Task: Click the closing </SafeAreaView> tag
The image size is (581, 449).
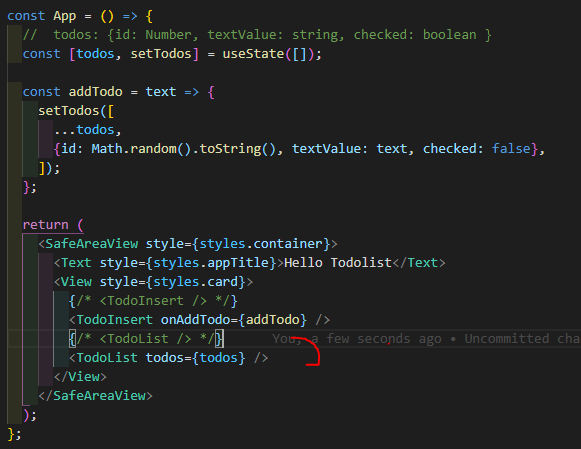Action: (x=96, y=396)
